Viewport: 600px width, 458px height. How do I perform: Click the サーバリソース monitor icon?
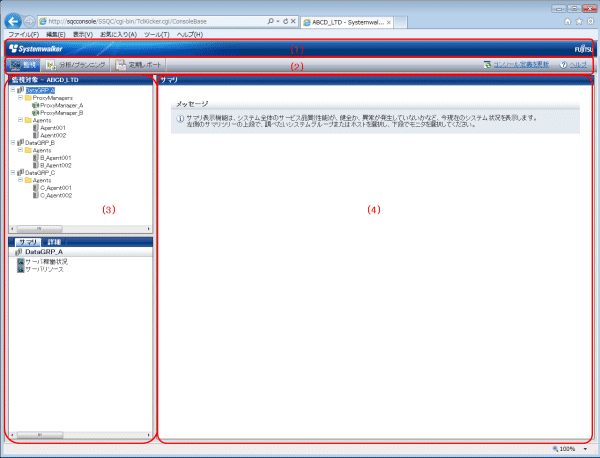pos(21,269)
